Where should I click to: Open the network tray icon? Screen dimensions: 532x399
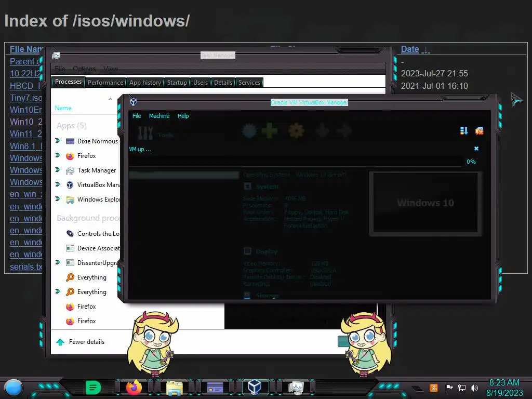pyautogui.click(x=462, y=388)
